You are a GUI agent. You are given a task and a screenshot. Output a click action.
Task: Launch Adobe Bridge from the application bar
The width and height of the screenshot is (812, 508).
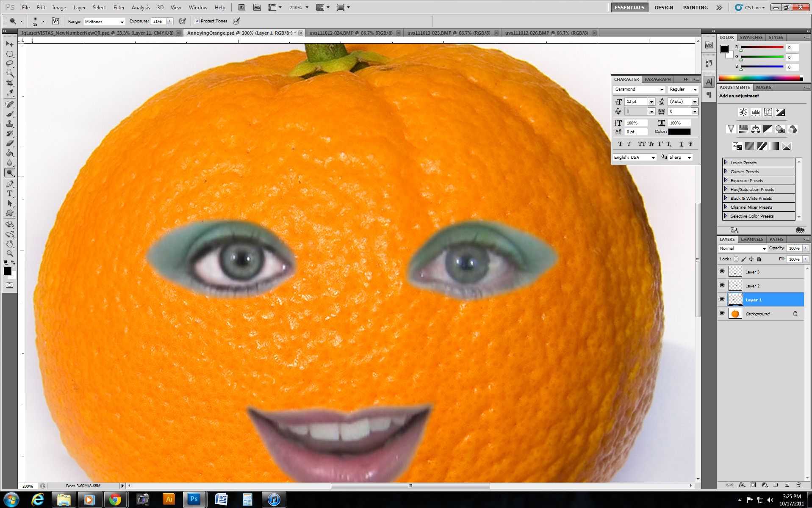[241, 7]
